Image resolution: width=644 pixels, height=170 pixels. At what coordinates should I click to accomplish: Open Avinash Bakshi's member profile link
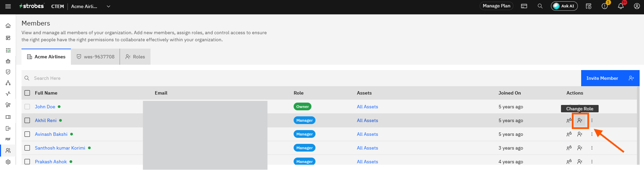click(x=51, y=134)
